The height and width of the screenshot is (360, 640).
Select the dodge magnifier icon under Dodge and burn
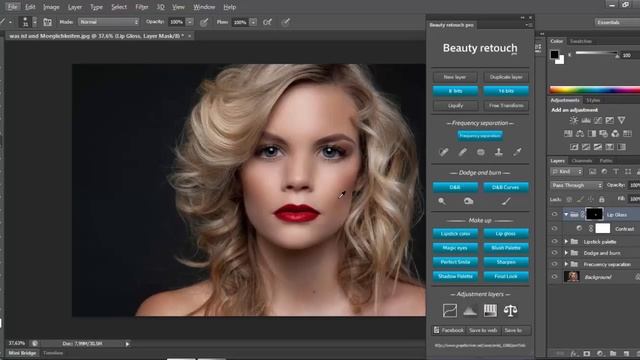(x=442, y=201)
